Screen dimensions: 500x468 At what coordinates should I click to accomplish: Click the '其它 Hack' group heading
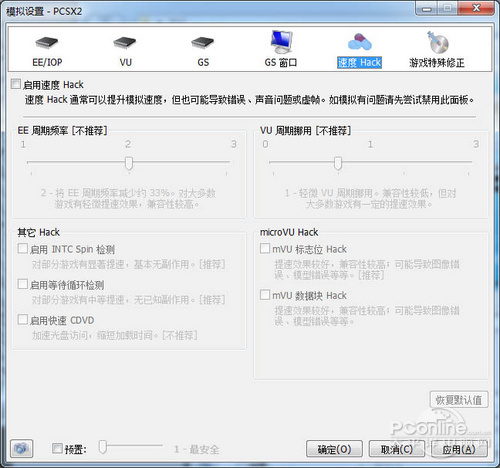pos(39,232)
